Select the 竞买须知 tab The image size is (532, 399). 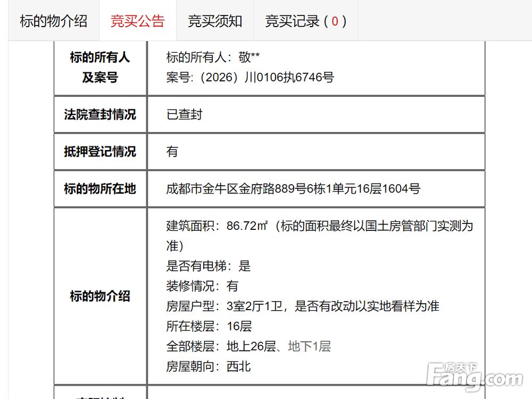point(215,21)
